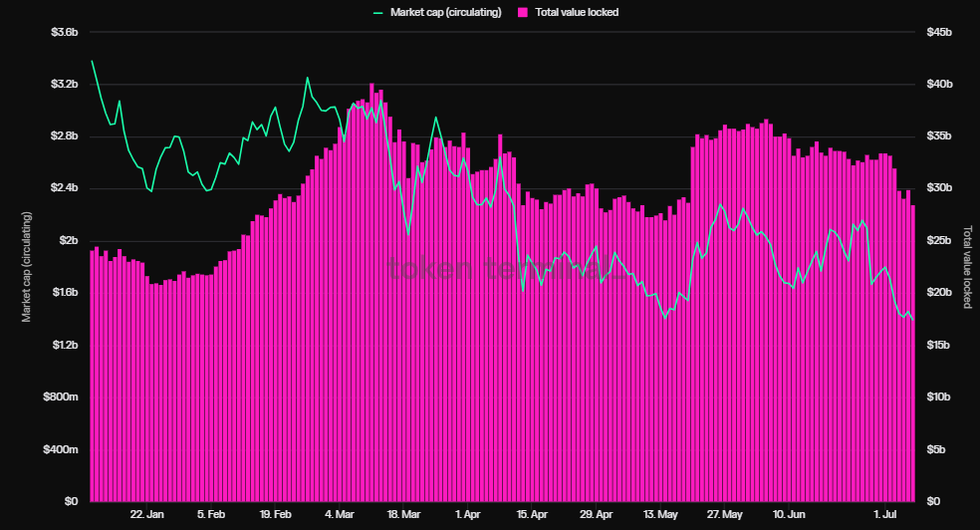Click the $400m left axis label

pyautogui.click(x=61, y=449)
